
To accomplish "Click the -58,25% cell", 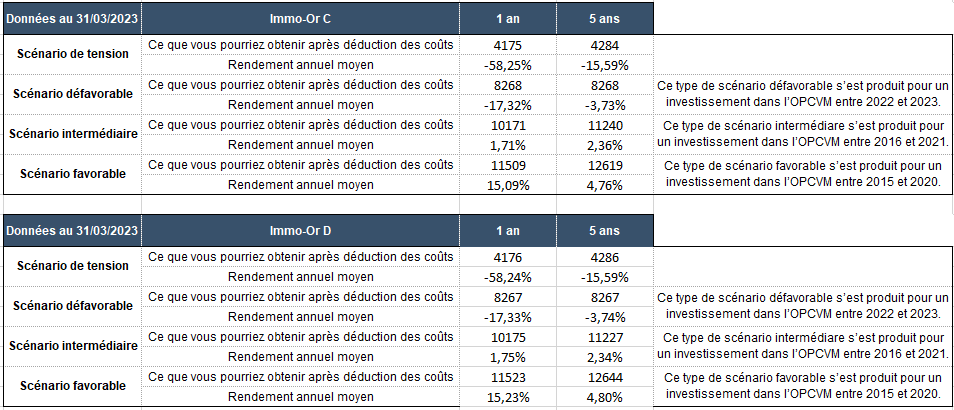I will 507,64.
